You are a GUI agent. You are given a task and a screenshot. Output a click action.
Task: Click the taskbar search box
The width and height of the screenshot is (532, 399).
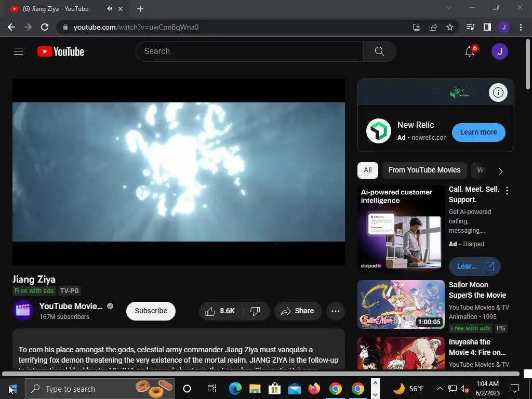[100, 389]
